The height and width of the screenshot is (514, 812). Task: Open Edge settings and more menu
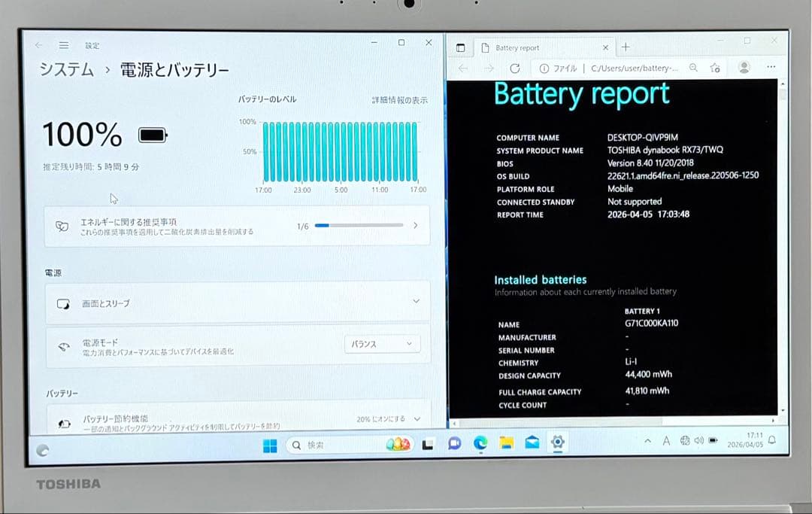(771, 67)
